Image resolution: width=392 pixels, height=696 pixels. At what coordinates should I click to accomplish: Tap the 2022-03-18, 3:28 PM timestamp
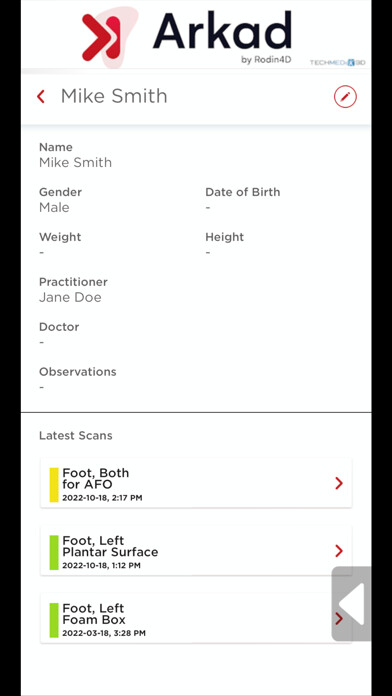[x=104, y=633]
